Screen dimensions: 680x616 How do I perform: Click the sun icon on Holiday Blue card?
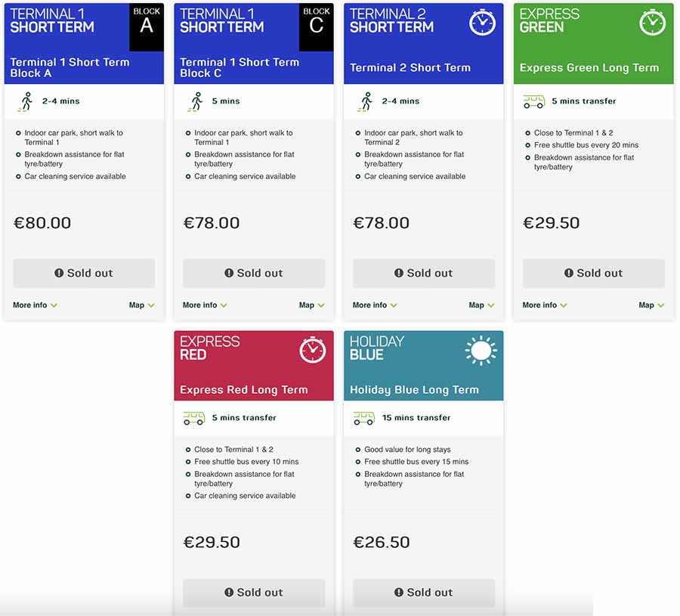(x=481, y=350)
